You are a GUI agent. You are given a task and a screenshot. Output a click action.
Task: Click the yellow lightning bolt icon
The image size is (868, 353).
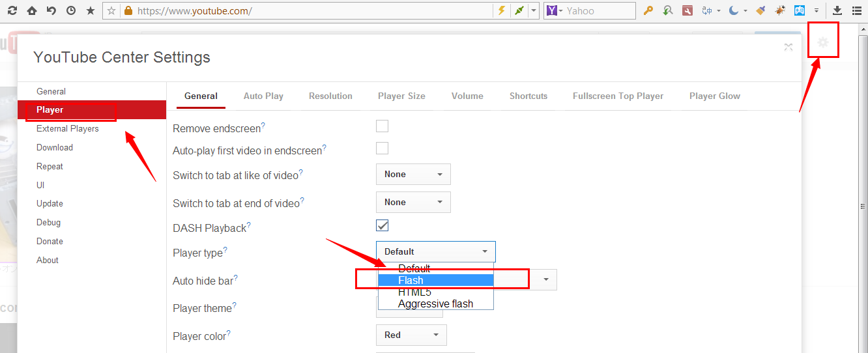coord(501,10)
